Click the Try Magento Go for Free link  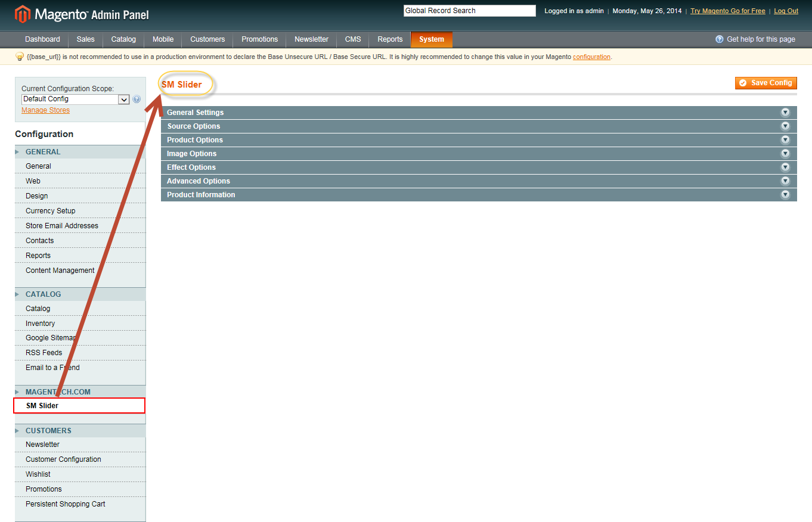(x=728, y=11)
